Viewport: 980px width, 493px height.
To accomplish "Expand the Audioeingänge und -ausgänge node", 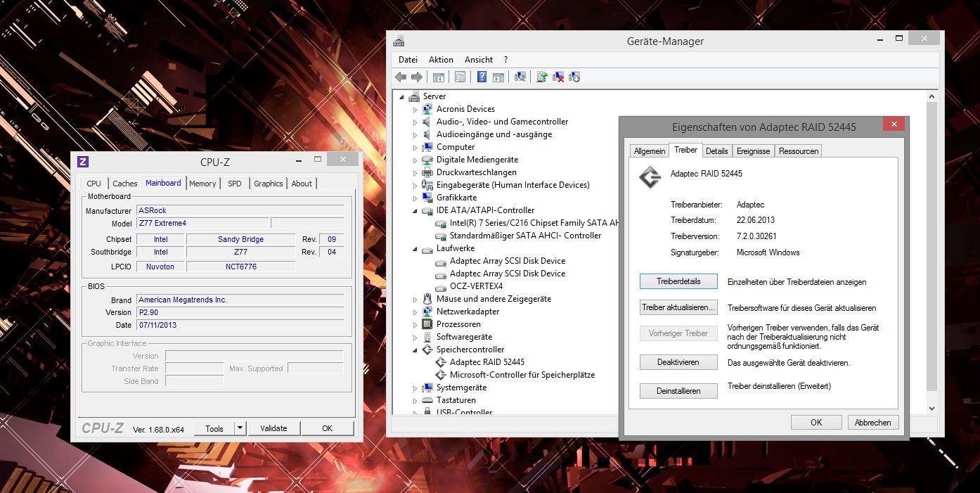I will pos(415,135).
